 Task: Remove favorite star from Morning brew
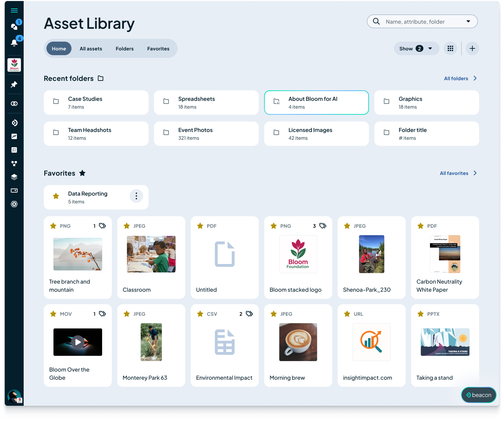[273, 314]
